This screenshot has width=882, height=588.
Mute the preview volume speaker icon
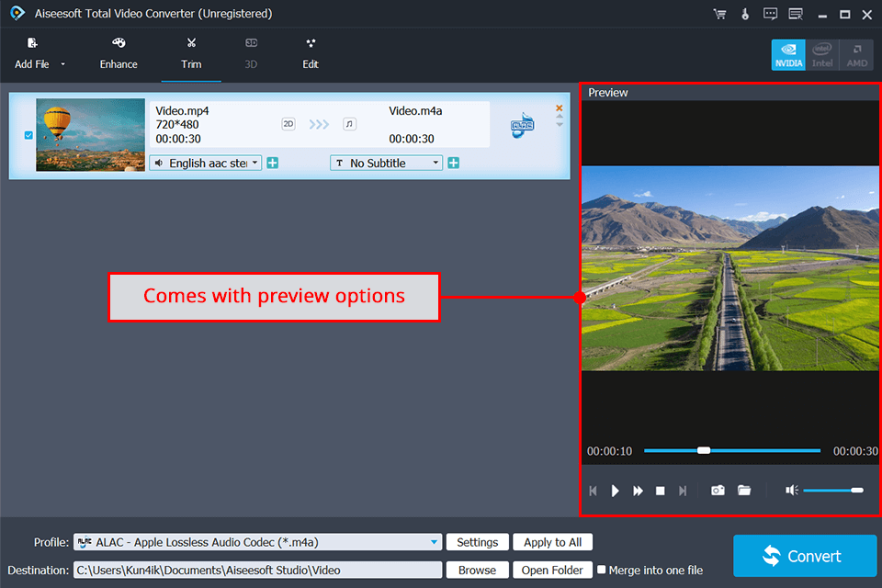pyautogui.click(x=791, y=491)
